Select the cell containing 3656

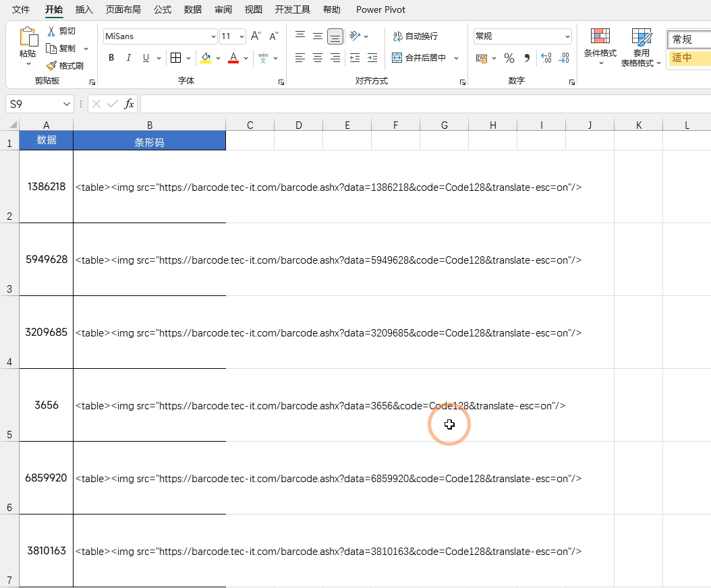coord(47,405)
